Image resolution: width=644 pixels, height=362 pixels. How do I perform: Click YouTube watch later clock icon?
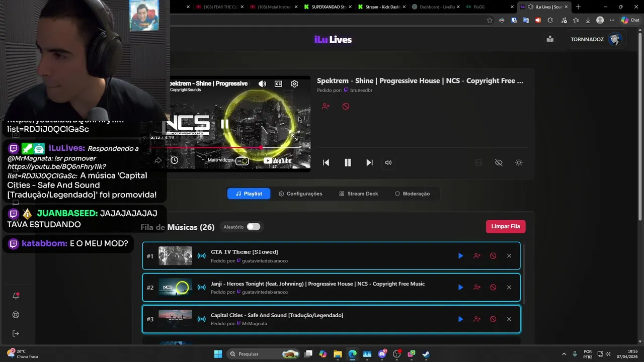point(174,160)
